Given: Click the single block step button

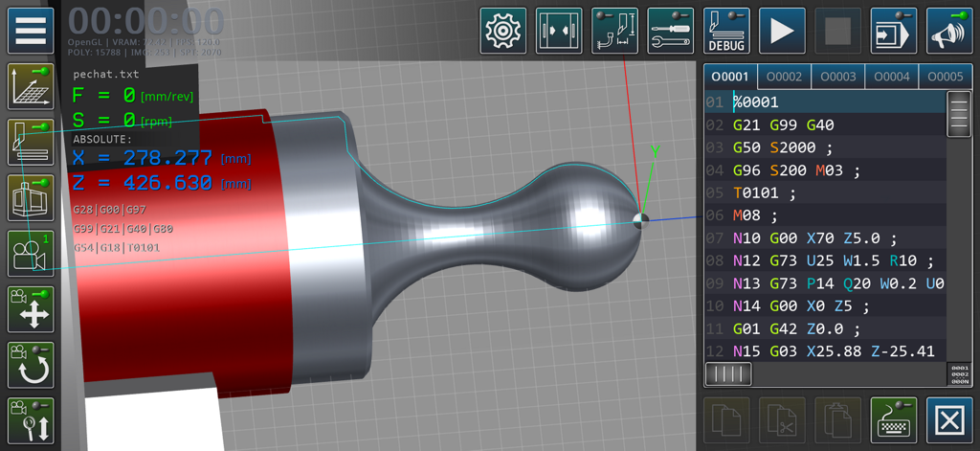Looking at the screenshot, I should [894, 31].
